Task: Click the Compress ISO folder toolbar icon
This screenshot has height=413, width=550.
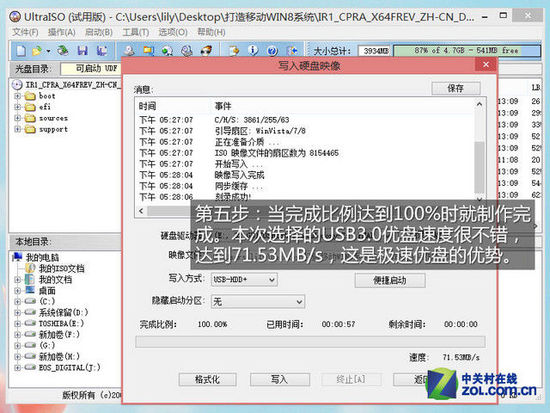Action: point(148,51)
